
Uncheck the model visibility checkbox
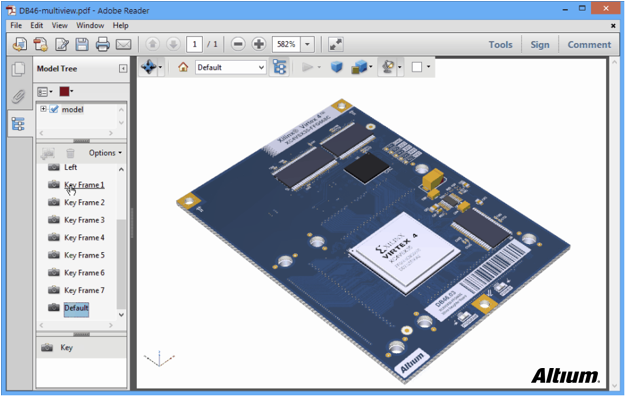click(x=54, y=109)
